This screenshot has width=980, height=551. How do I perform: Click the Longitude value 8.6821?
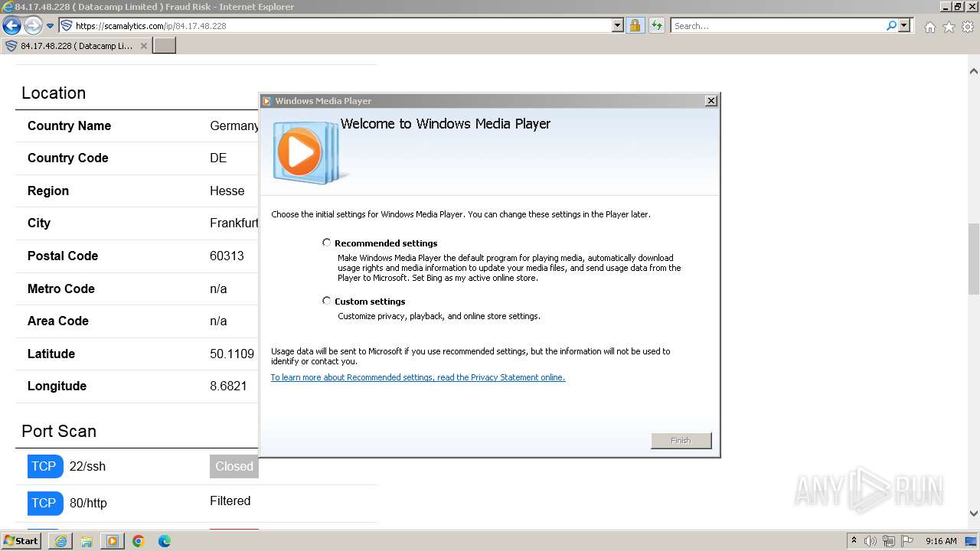point(228,386)
